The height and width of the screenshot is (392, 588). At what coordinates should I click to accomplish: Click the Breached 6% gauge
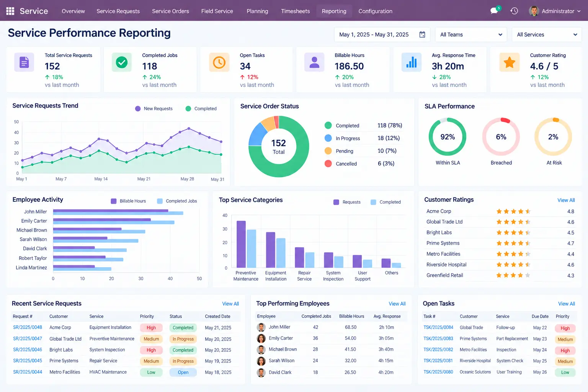point(501,137)
